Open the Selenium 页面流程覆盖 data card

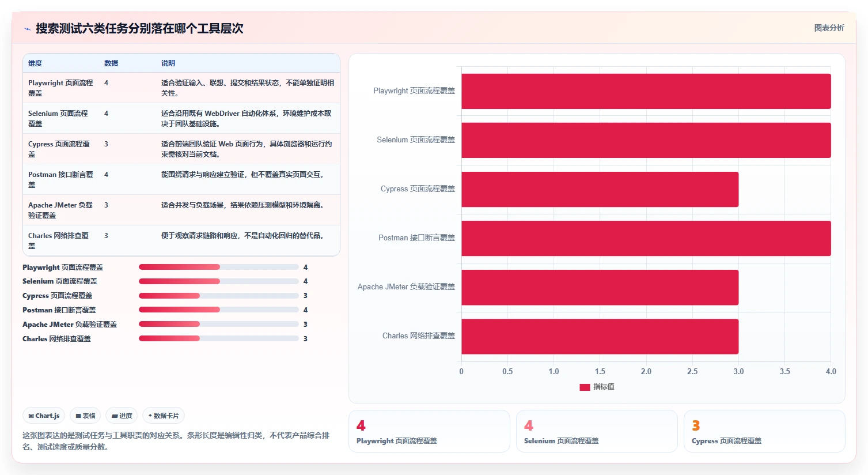point(597,431)
